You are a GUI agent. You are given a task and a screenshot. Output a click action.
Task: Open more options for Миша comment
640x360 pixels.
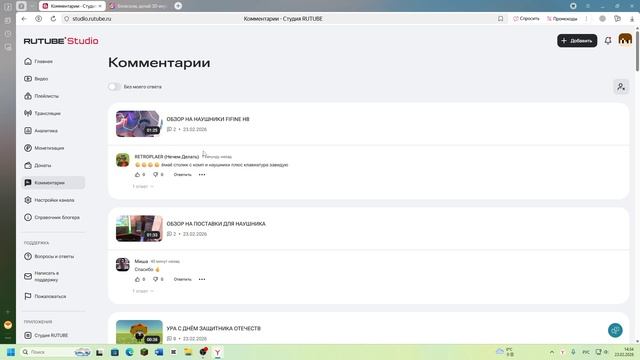coord(202,280)
